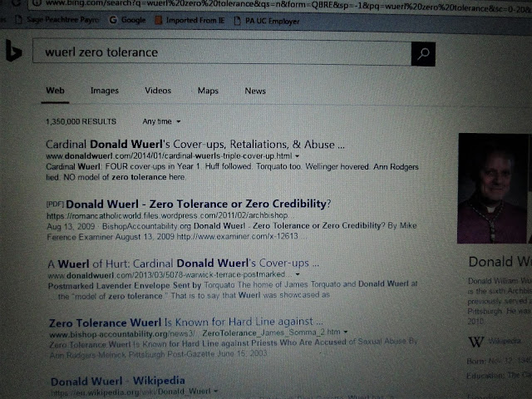Open the PA UC Employer bookmark
The height and width of the screenshot is (399, 532).
267,21
